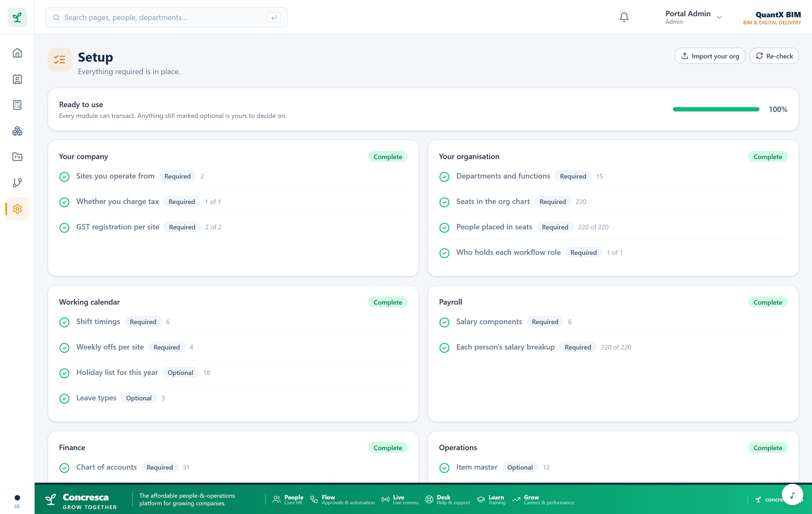Open the notifications bell
The height and width of the screenshot is (514, 812).
[x=624, y=17]
